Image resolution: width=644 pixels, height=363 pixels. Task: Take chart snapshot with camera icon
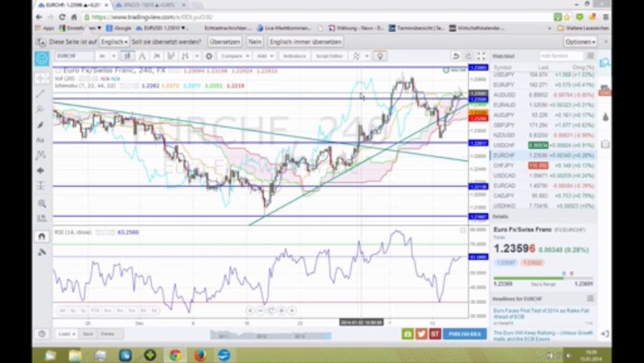(x=407, y=334)
